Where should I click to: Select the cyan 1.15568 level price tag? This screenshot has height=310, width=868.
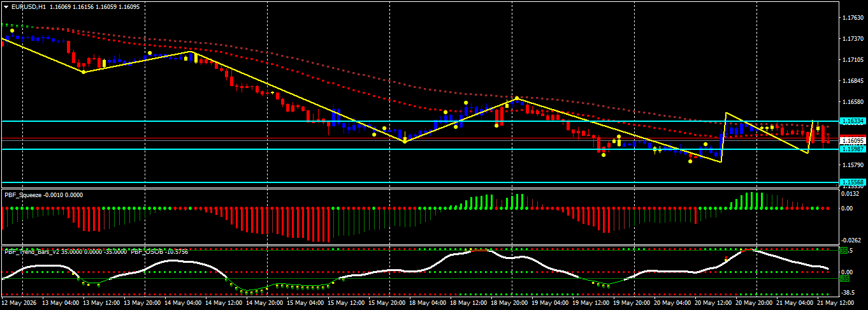(x=852, y=182)
